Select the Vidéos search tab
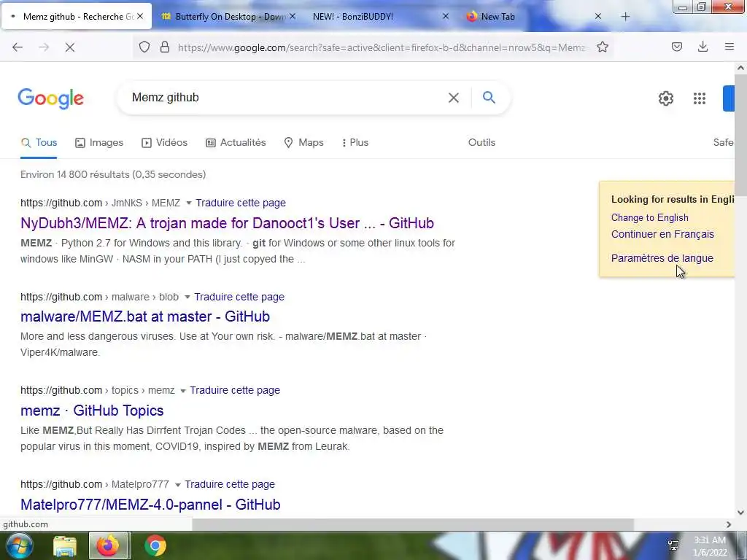Viewport: 747px width, 560px height. (164, 142)
